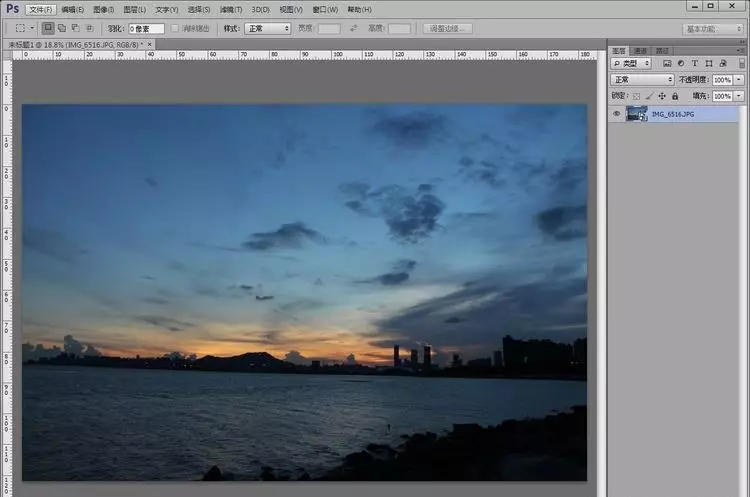Toggle lock transparent pixels icon

pyautogui.click(x=636, y=96)
